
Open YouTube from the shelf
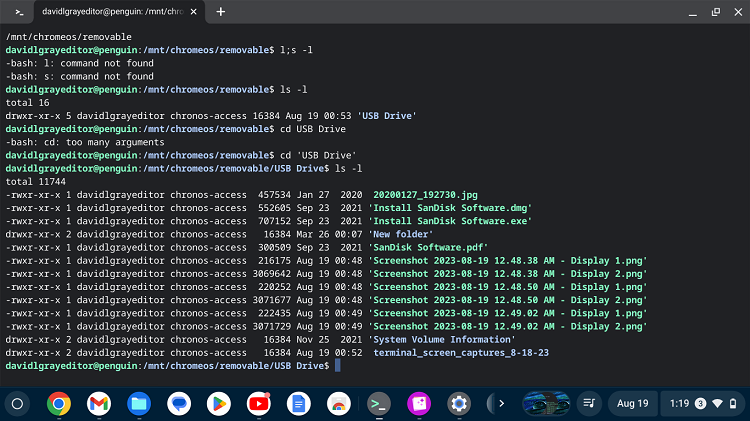[x=258, y=403]
